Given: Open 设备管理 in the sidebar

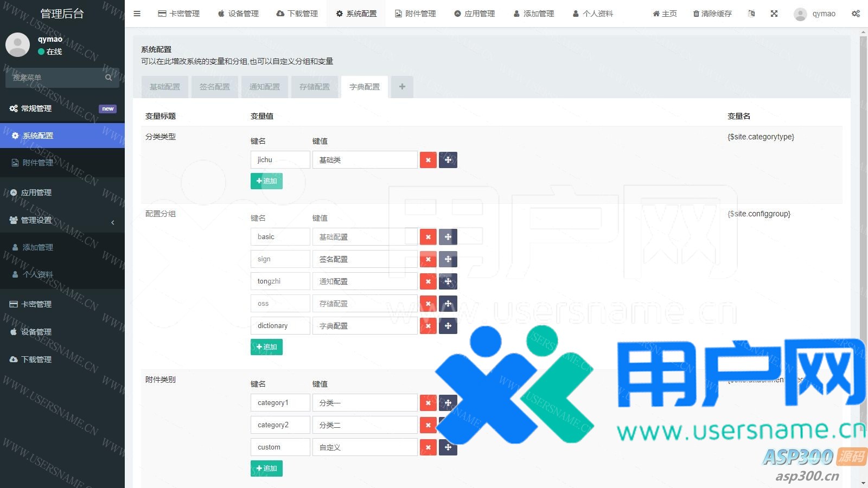Looking at the screenshot, I should tap(62, 332).
